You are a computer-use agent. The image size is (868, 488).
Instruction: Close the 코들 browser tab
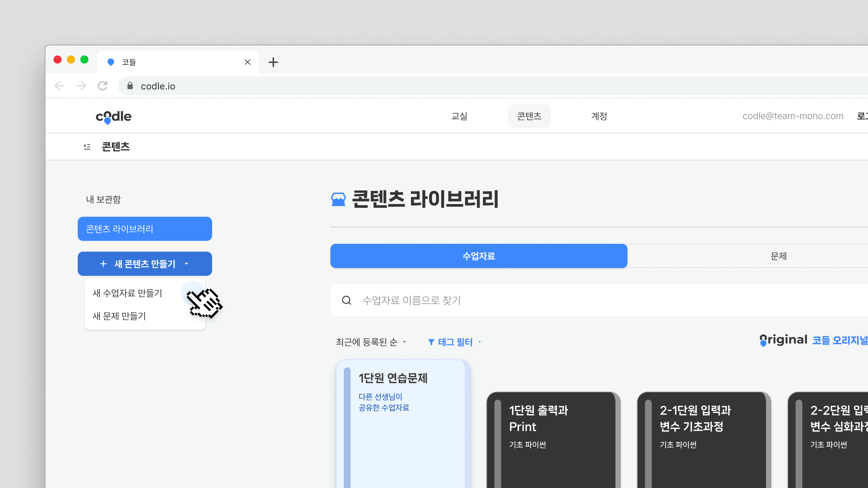click(247, 62)
